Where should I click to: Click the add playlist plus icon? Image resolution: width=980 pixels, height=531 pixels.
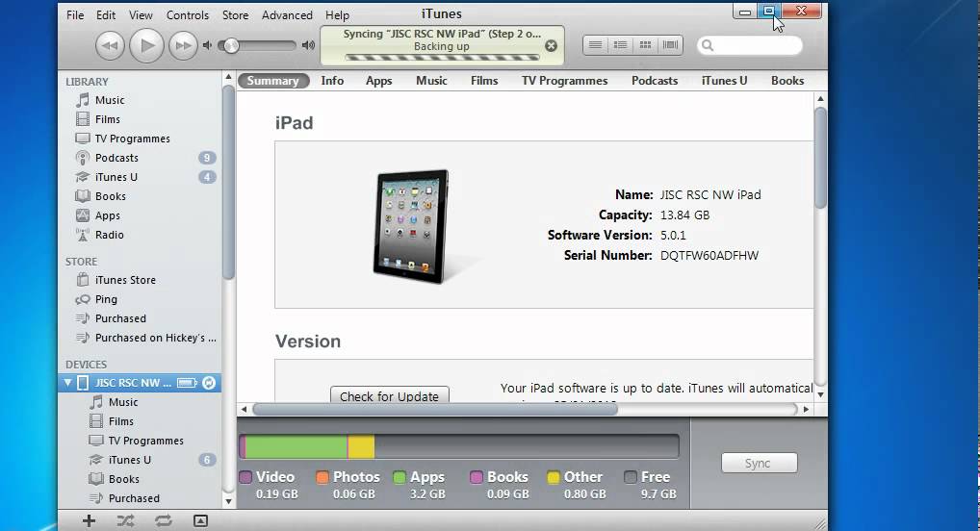coord(89,520)
